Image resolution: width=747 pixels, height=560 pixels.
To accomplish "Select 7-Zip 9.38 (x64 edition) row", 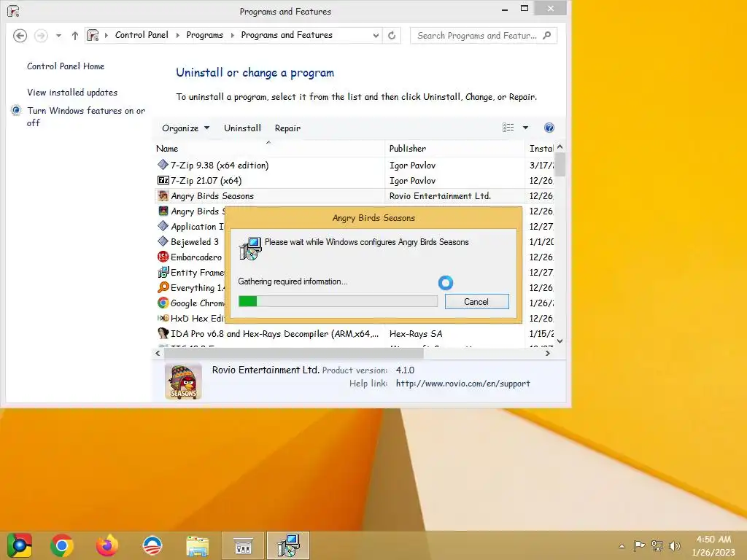I will point(354,166).
